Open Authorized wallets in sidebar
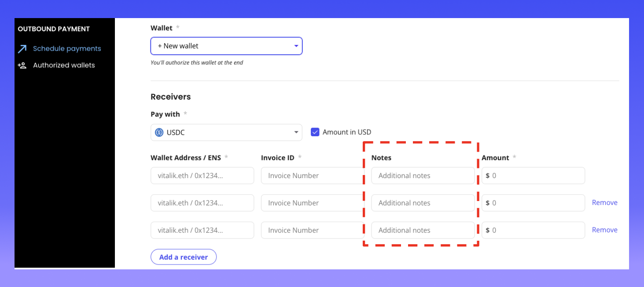This screenshot has width=644, height=287. point(64,65)
